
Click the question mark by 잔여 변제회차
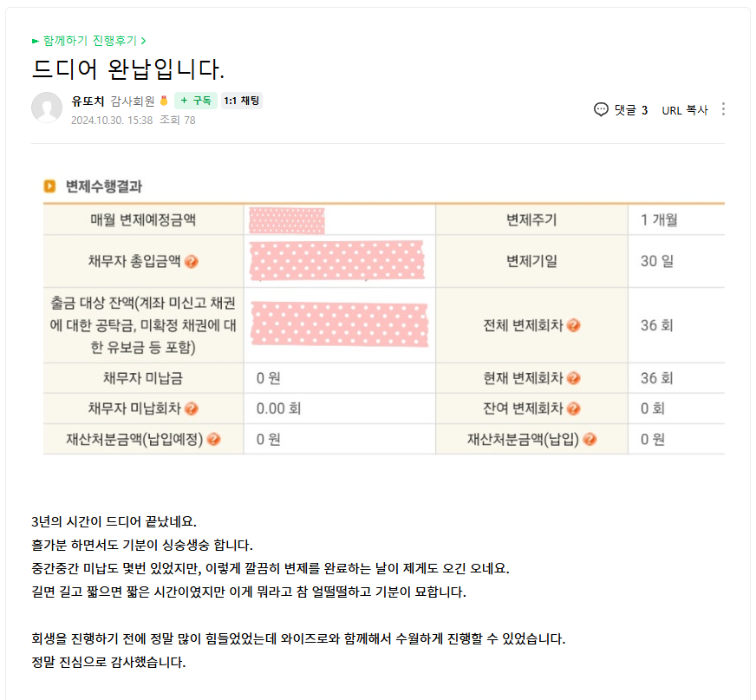coord(574,409)
